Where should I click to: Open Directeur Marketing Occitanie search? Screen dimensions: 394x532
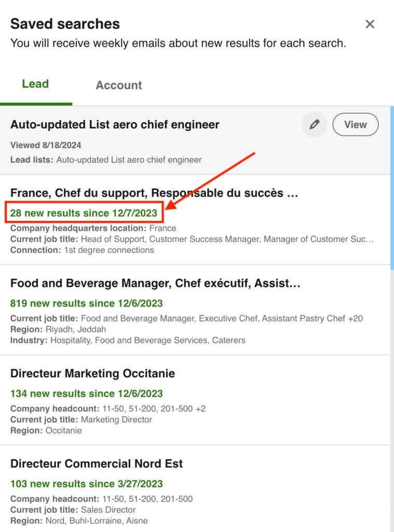(92, 374)
